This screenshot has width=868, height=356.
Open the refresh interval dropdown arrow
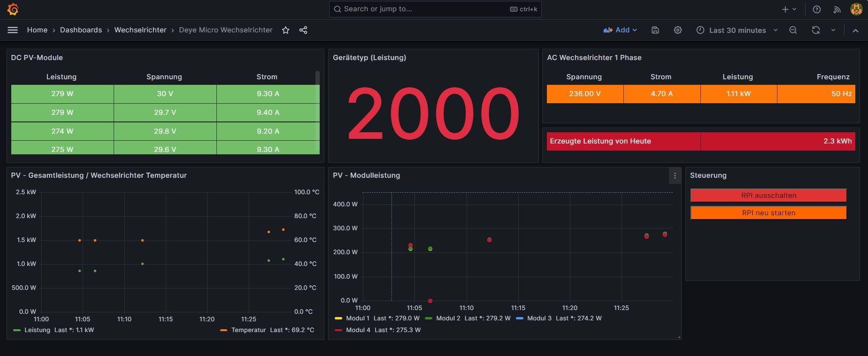pos(833,30)
